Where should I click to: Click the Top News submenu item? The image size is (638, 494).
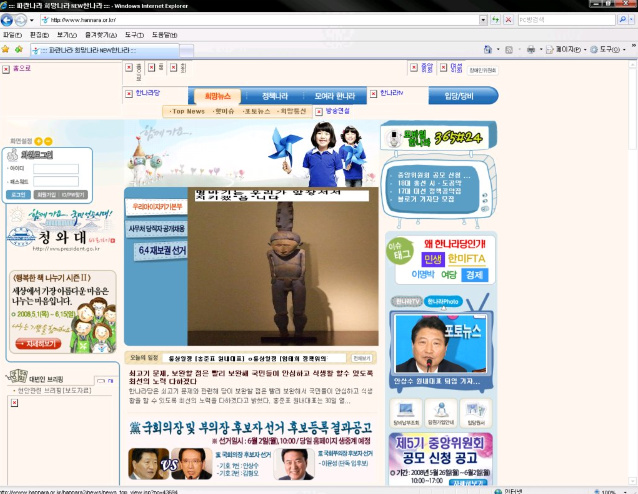(x=187, y=111)
